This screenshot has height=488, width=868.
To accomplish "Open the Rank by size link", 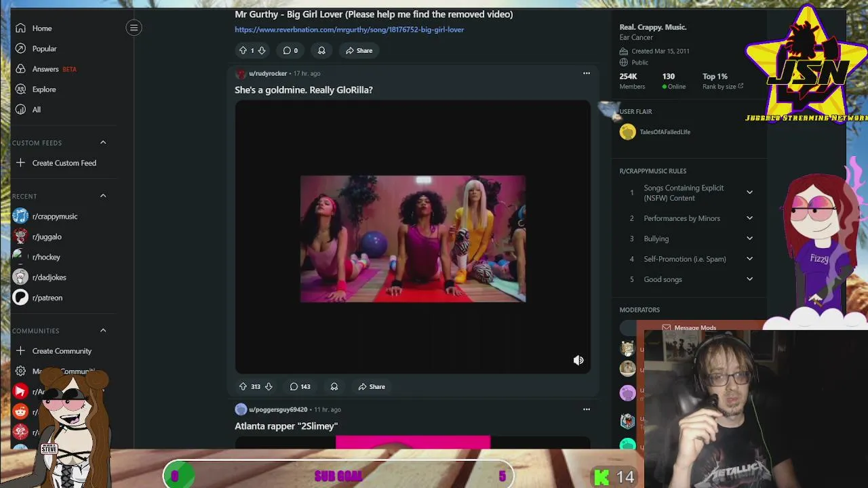I will [723, 87].
